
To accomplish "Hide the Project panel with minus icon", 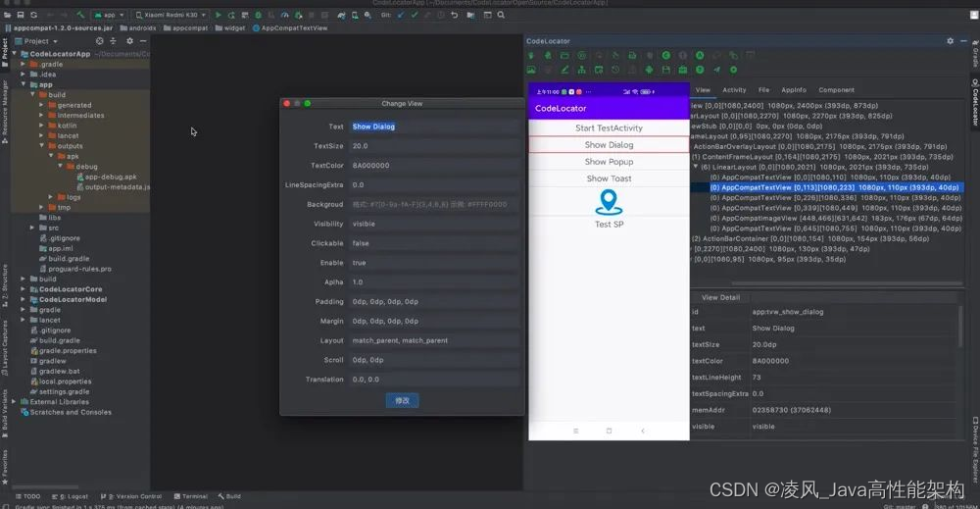I will pos(143,41).
